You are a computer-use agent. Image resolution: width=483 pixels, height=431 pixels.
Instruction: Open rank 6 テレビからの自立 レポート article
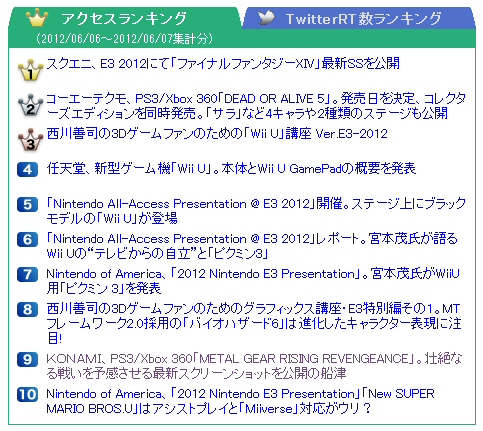(252, 246)
